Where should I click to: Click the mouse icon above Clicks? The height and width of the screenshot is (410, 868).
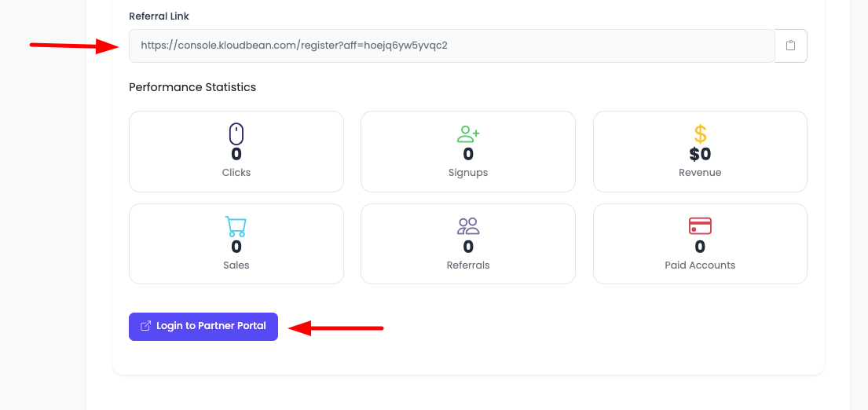(236, 134)
